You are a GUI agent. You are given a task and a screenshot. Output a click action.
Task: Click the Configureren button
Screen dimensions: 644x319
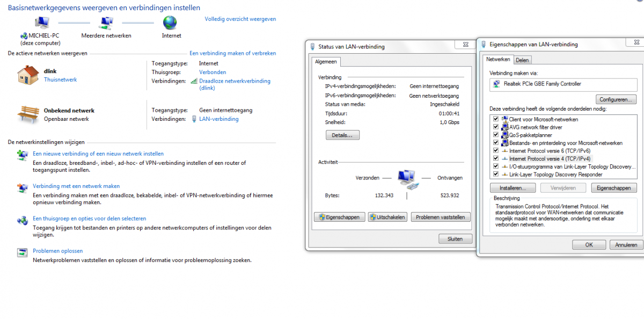616,99
